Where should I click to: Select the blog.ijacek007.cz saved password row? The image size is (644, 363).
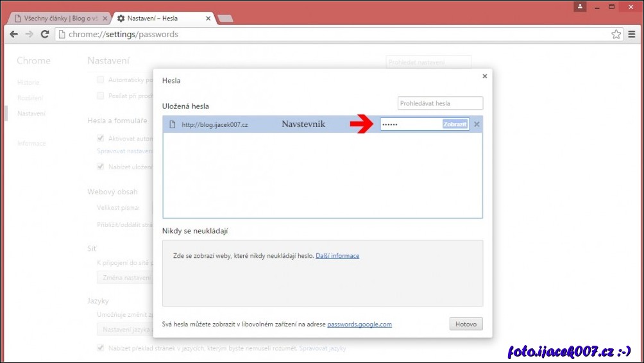(x=257, y=124)
